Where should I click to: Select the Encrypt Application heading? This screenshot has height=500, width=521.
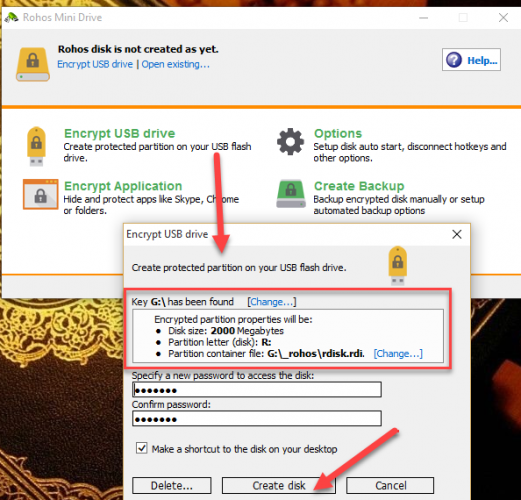point(123,186)
